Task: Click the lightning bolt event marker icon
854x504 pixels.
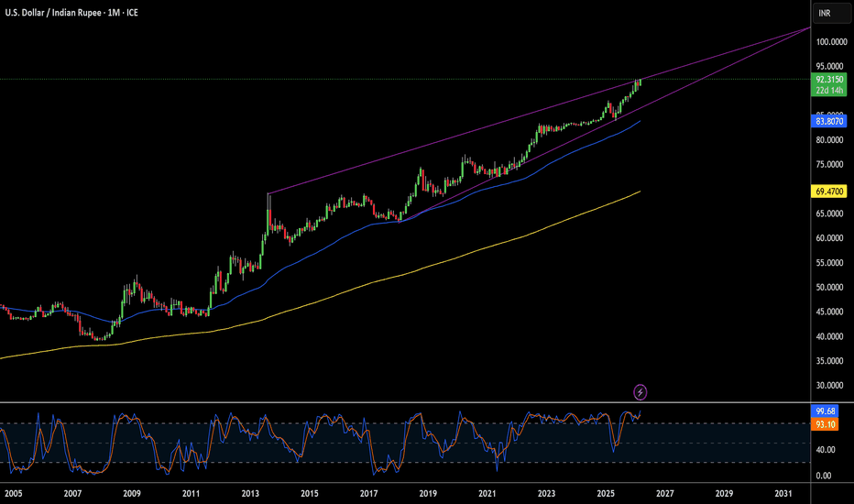Action: point(640,392)
